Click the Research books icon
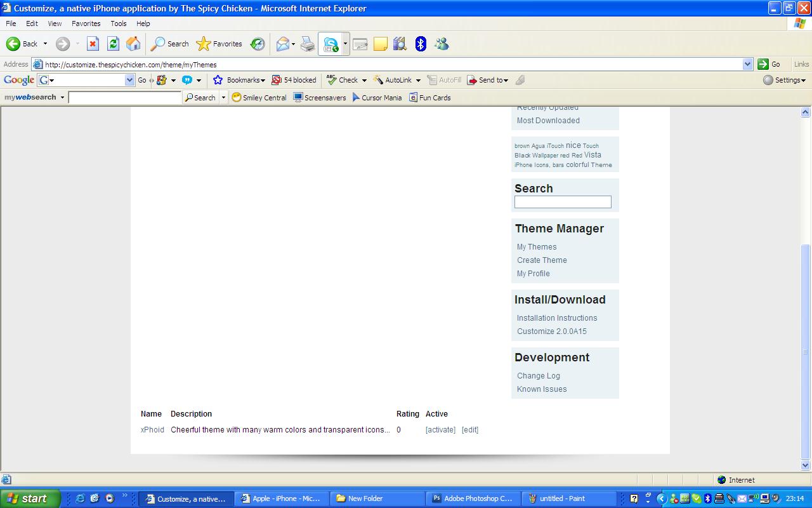Screen dimensions: 812x508 point(400,44)
